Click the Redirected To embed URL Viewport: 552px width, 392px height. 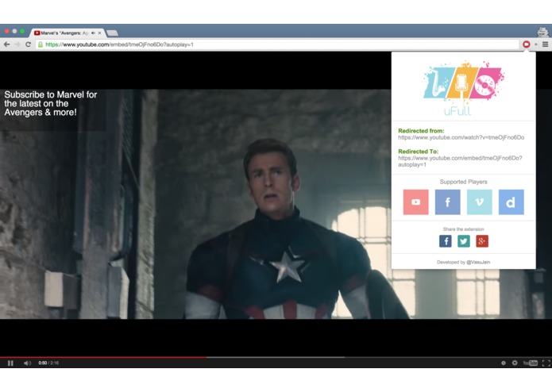point(460,161)
